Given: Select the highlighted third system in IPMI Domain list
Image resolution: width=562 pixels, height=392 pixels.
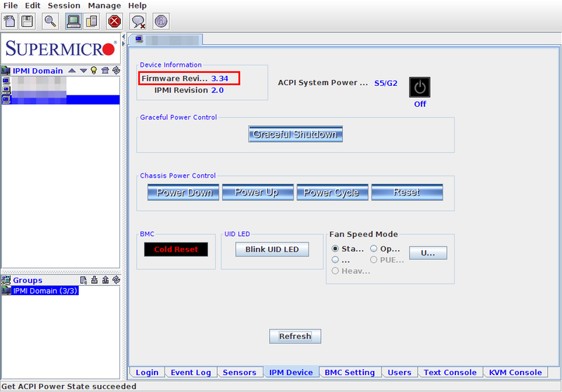Looking at the screenshot, I should [x=60, y=100].
